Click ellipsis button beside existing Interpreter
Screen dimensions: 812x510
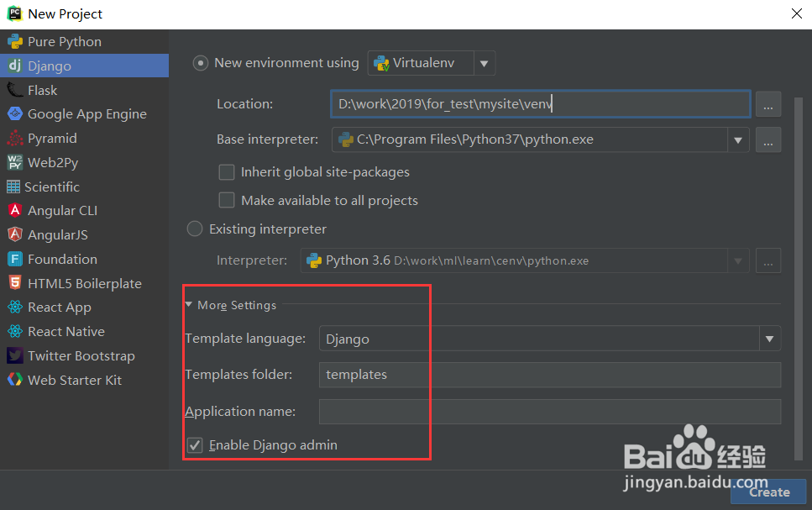[x=768, y=260]
